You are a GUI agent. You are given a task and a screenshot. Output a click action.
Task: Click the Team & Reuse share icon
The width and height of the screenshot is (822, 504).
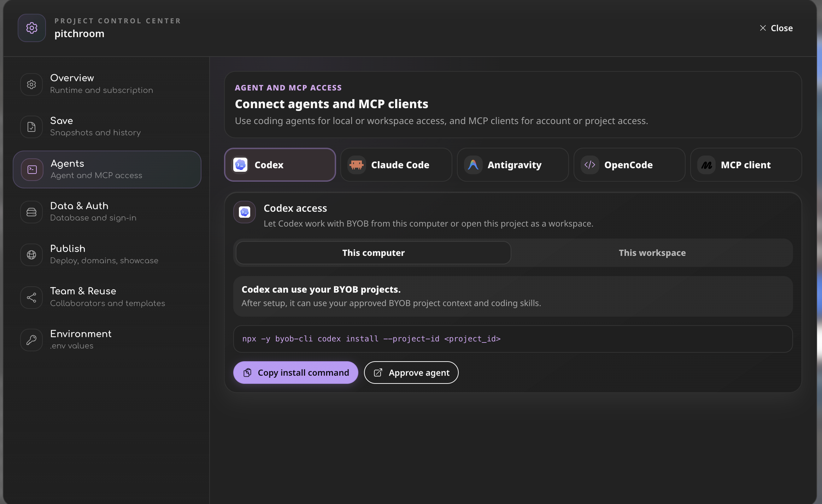click(31, 298)
